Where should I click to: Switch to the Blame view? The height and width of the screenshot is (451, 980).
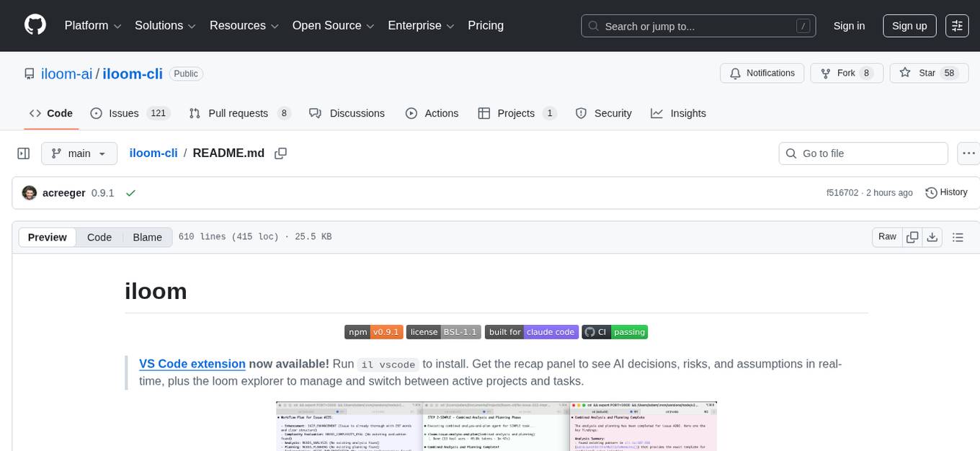tap(147, 237)
